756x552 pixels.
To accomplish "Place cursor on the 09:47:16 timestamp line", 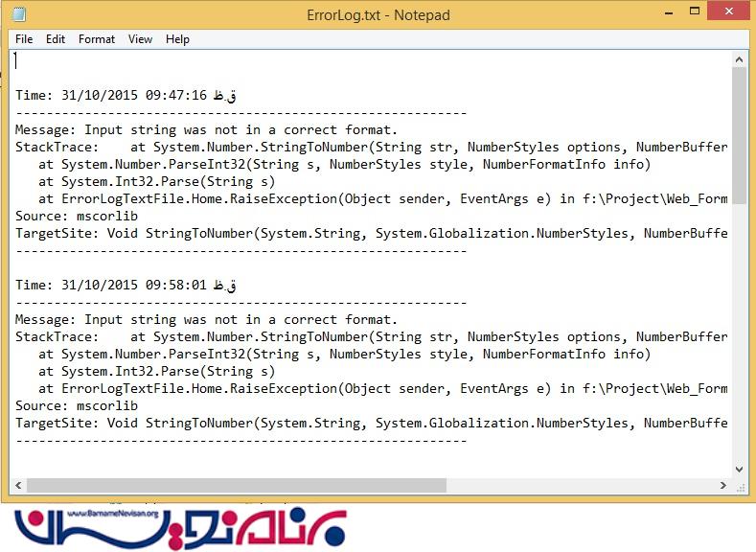I will [125, 96].
